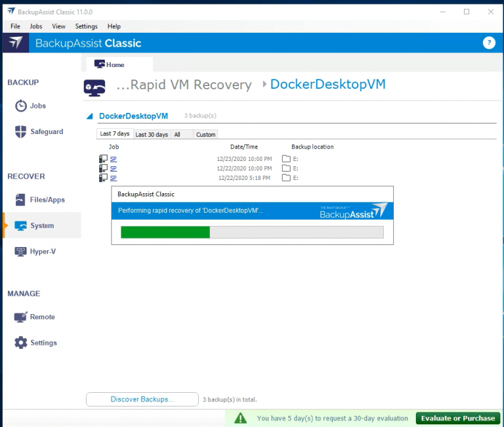Screen dimensions: 504x427
Task: Open the Custom date range tab
Action: (205, 134)
